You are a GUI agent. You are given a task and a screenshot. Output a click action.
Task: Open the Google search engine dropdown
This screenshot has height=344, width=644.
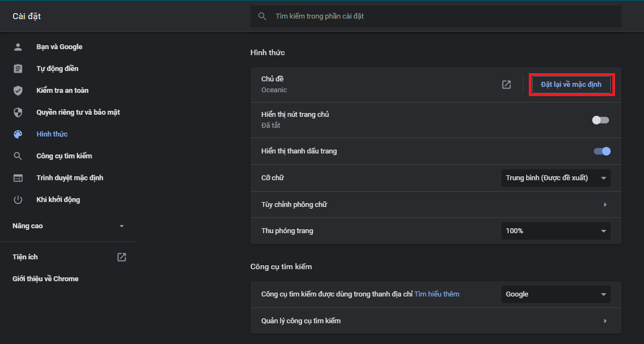(556, 294)
